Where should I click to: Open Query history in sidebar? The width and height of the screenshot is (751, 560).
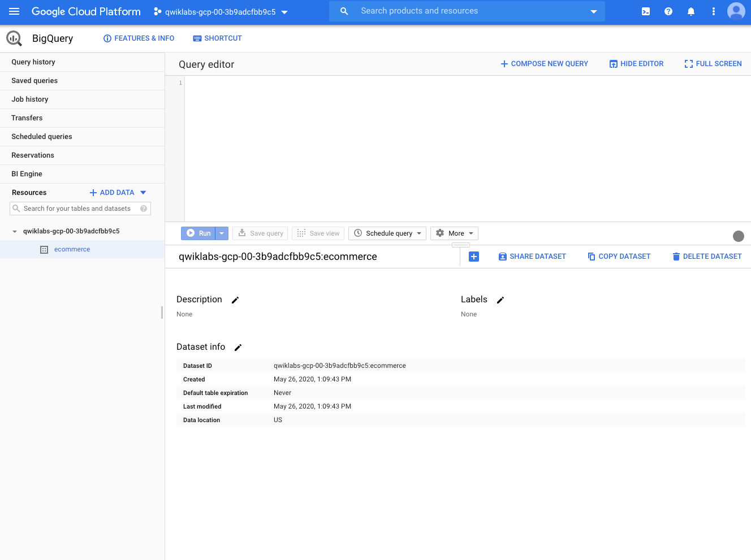click(x=33, y=62)
